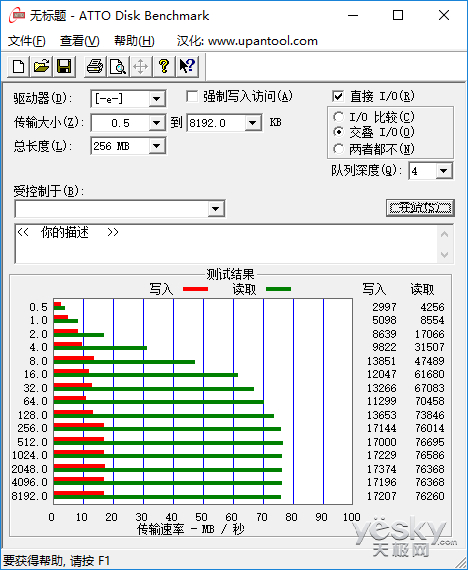Click the 1024.0 row label in chart

(30, 455)
